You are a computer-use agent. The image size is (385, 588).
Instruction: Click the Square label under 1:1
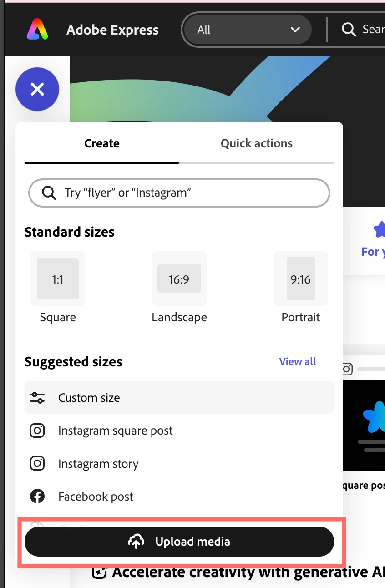(x=58, y=317)
